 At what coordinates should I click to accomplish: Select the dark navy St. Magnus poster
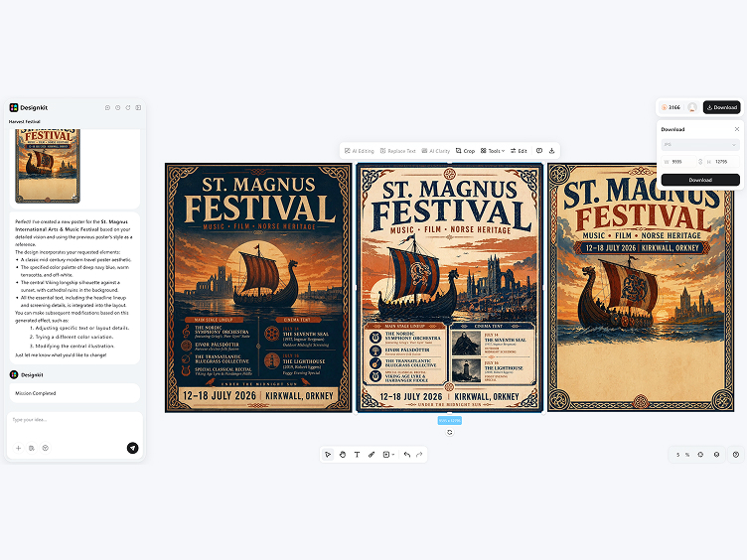click(258, 288)
